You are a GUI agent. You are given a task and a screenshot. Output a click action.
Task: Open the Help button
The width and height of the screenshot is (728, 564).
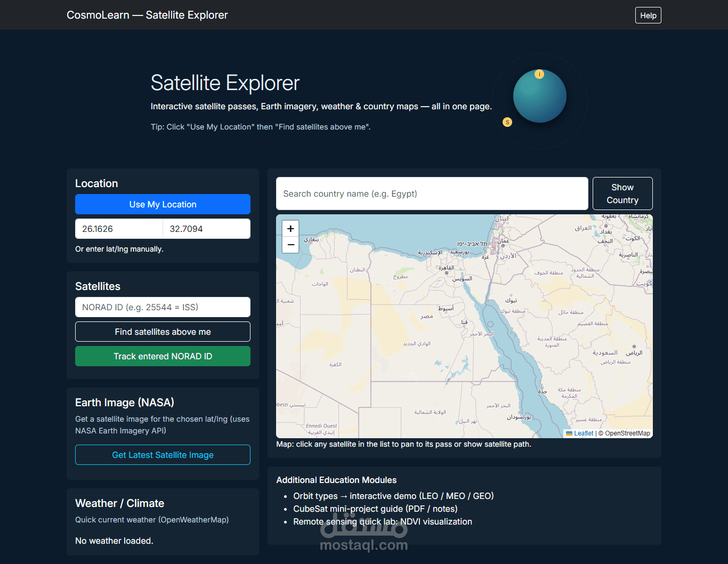click(x=648, y=15)
